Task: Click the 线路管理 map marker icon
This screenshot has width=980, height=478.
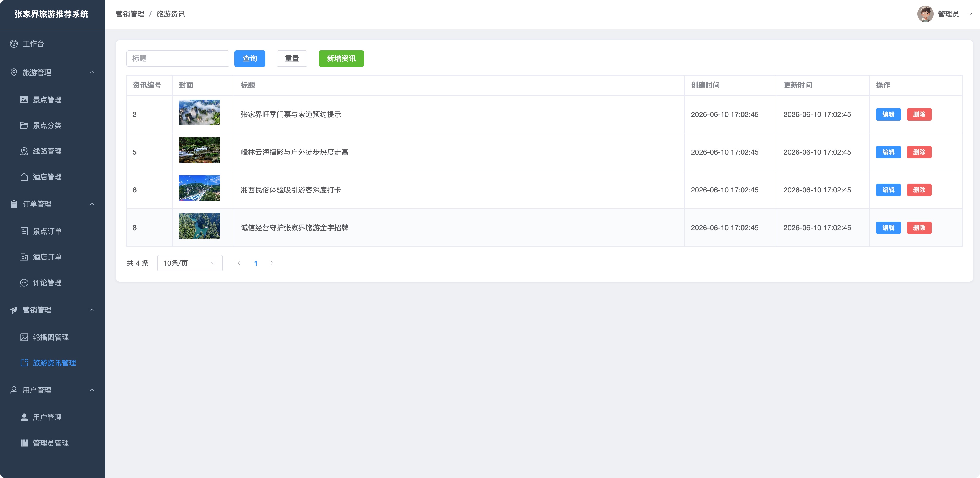Action: point(24,151)
